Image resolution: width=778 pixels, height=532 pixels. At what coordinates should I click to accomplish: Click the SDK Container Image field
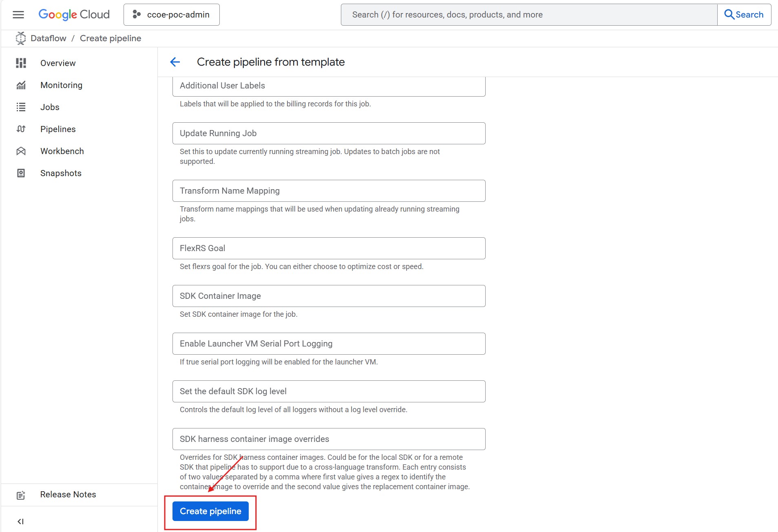pos(329,296)
